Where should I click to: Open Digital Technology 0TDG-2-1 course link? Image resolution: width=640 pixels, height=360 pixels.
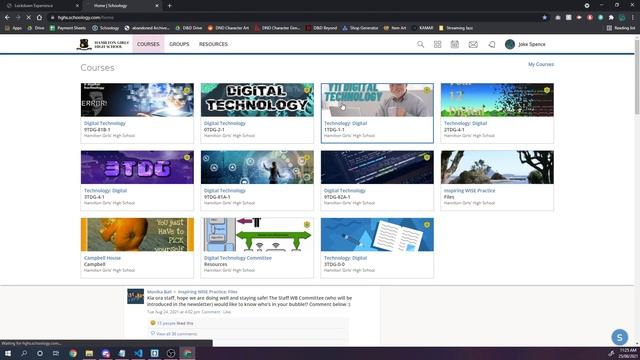224,123
